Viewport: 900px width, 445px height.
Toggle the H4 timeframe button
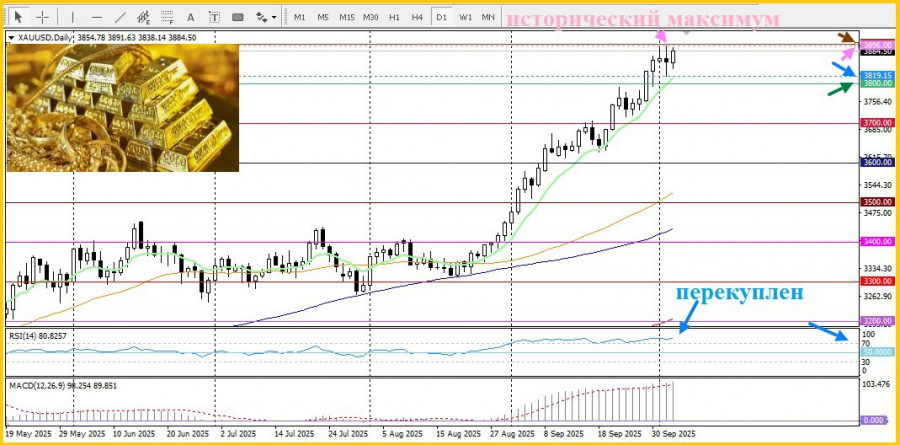[417, 17]
